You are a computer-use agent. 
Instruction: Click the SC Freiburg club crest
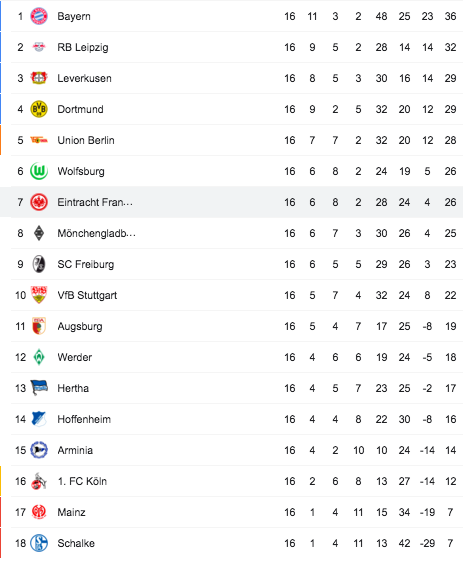pos(39,264)
